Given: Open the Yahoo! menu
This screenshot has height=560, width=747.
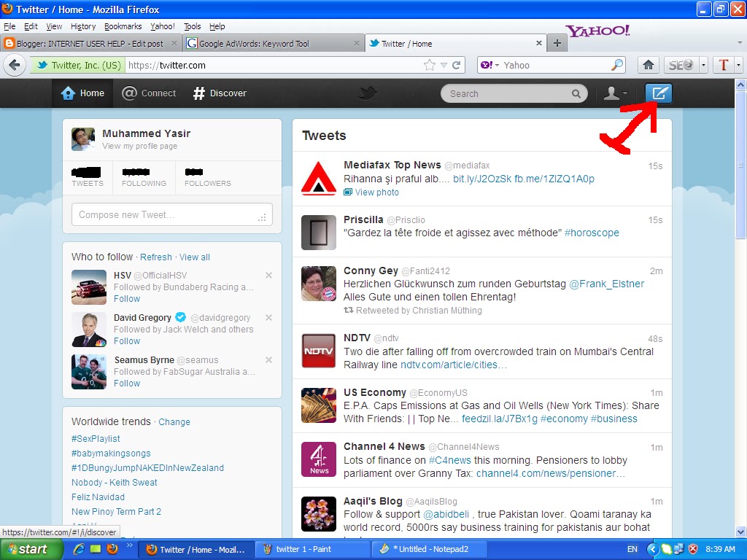Looking at the screenshot, I should (163, 26).
